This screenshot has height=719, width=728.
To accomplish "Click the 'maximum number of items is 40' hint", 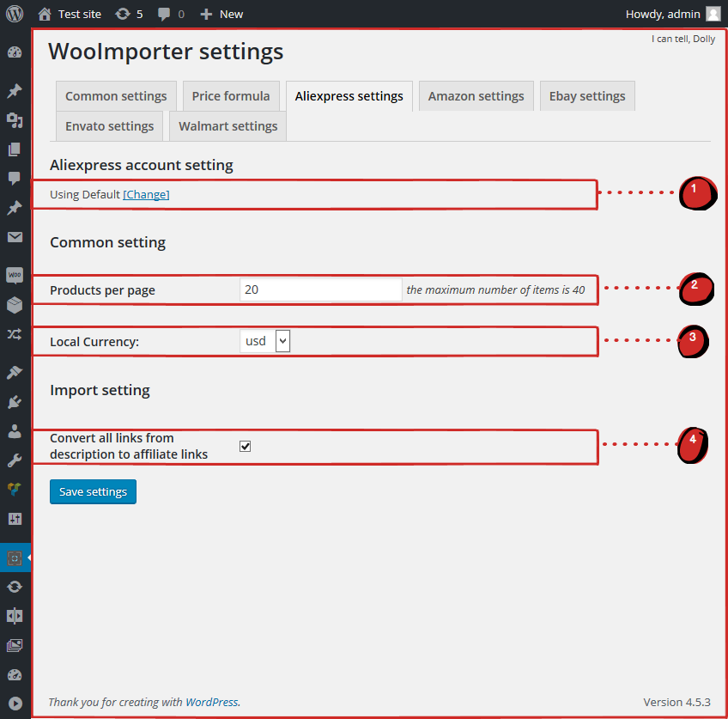I will point(496,289).
